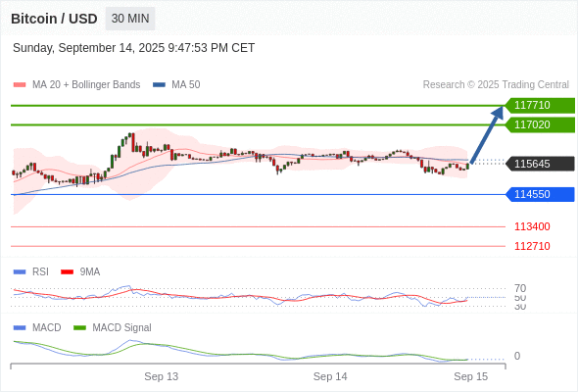Select the green MACD Signal legend marker
Screen dimensions: 578x392
click(79, 328)
